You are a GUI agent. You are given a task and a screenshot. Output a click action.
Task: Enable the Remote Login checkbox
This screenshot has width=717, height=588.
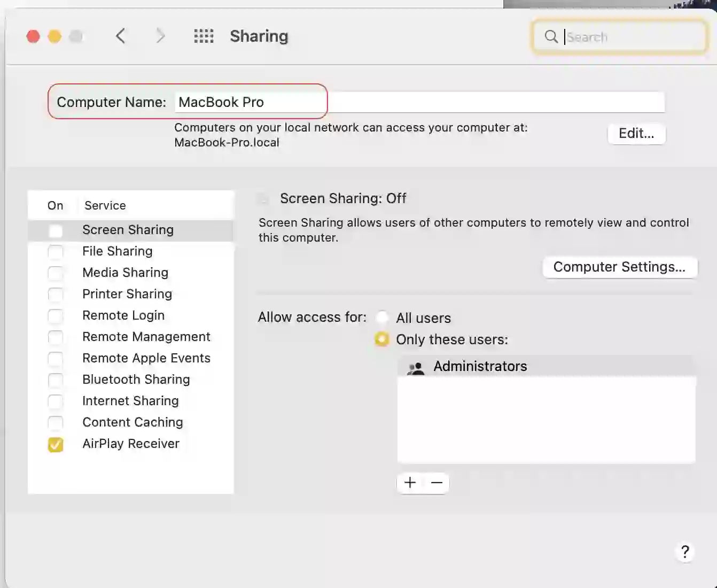pyautogui.click(x=56, y=316)
